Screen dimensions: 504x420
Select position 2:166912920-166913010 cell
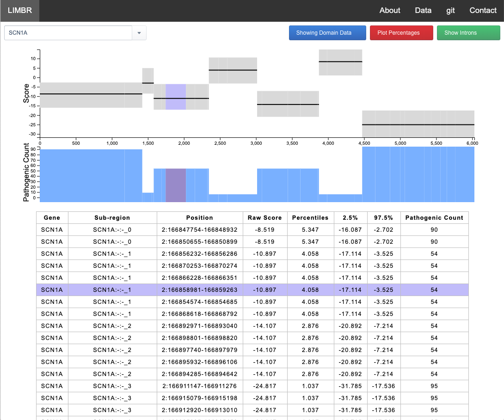click(200, 410)
